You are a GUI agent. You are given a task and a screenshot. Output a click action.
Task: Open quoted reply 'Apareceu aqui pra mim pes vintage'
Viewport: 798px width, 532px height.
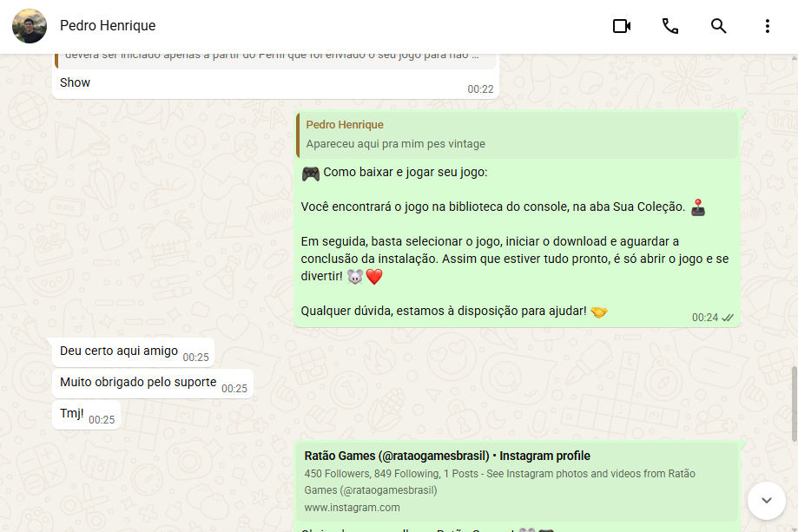(517, 135)
